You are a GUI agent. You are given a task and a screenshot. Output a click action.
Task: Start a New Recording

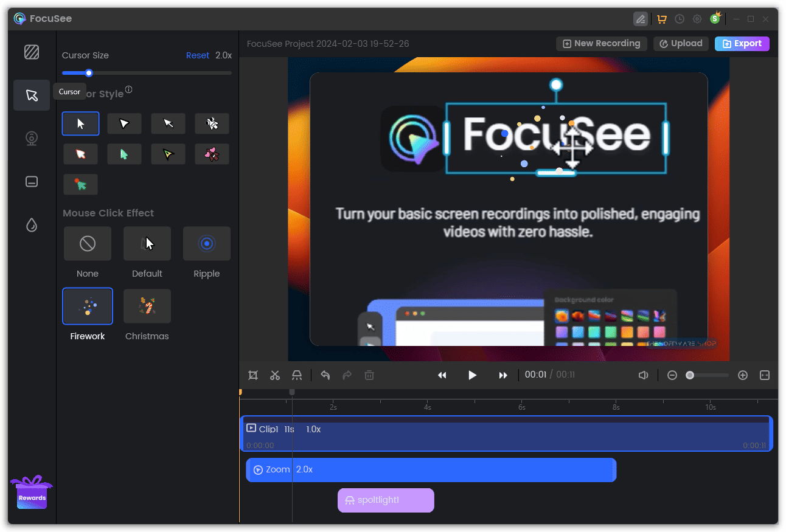click(601, 44)
